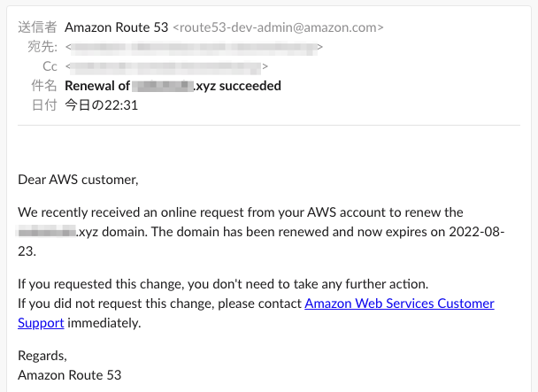
Task: Click the Amazon Route 53 signature
Action: pos(70,375)
